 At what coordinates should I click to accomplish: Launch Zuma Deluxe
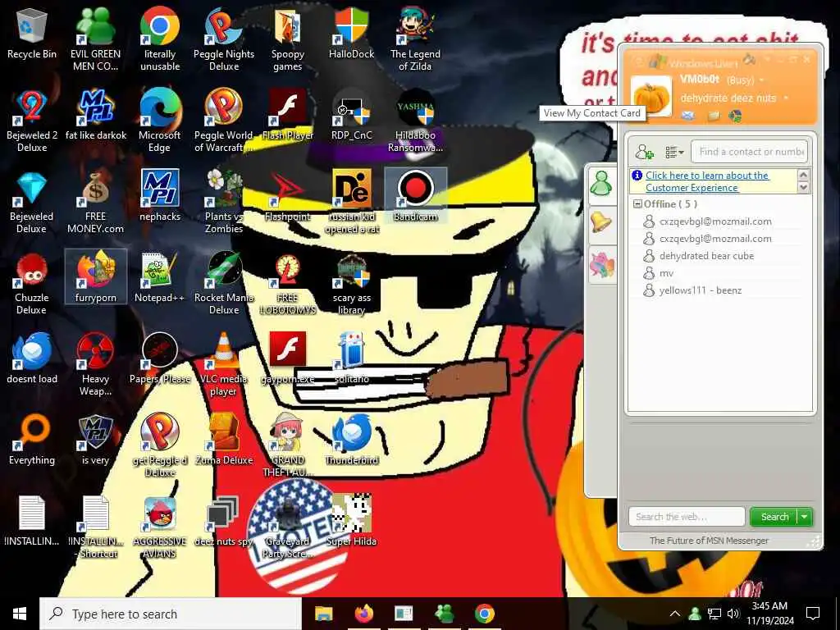(224, 440)
